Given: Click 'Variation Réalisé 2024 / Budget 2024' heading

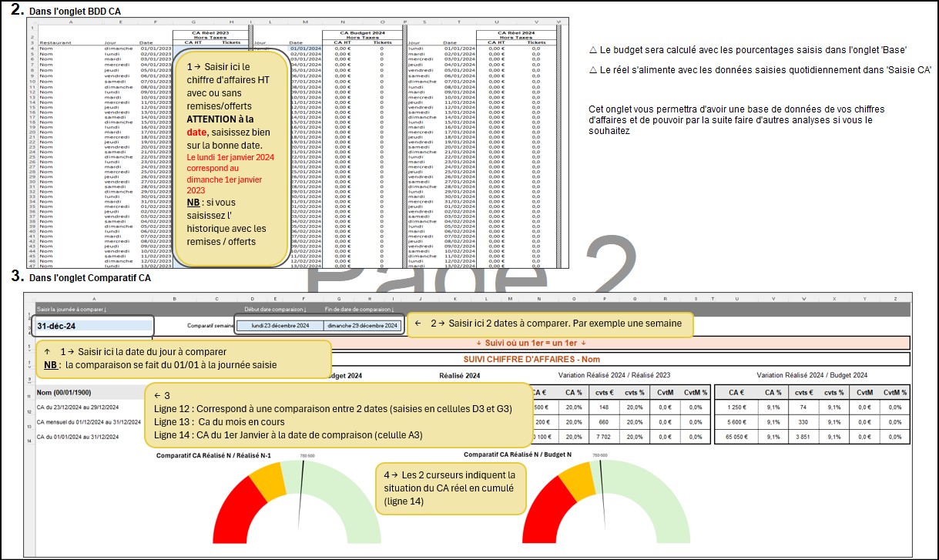Looking at the screenshot, I should (x=812, y=374).
